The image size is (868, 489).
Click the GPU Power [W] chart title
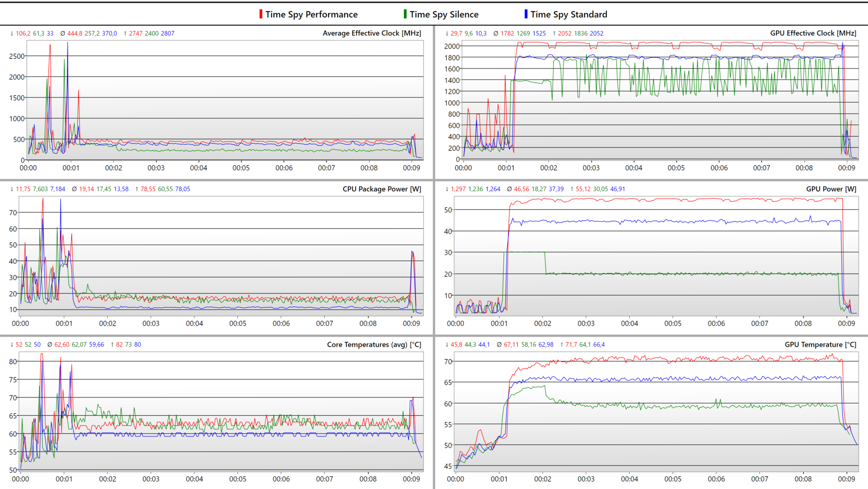[x=831, y=189]
